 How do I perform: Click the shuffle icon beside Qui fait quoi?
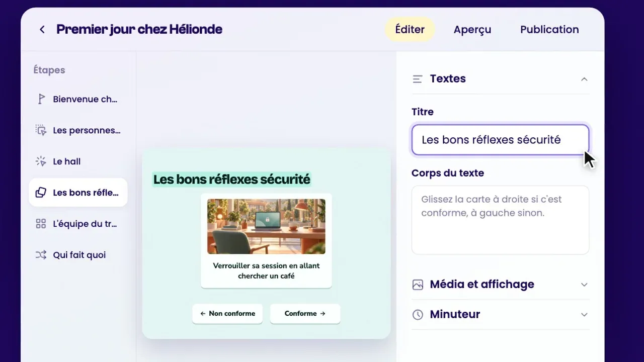[41, 255]
